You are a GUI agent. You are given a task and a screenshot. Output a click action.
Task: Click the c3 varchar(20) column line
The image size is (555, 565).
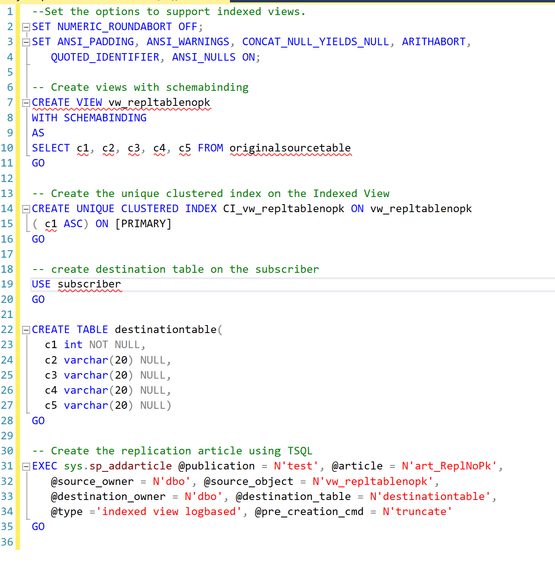click(107, 375)
